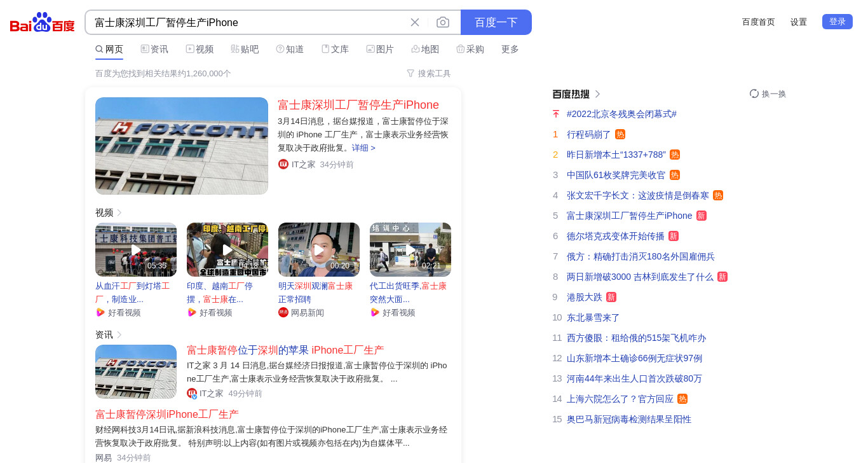The height and width of the screenshot is (463, 868).
Task: Click the 百度一下 search button
Action: (x=496, y=22)
